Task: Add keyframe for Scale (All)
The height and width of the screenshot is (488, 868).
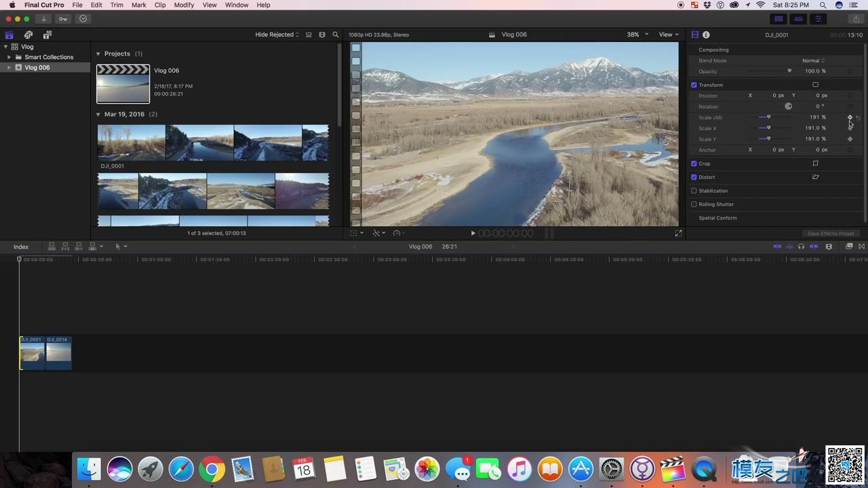Action: (x=850, y=117)
